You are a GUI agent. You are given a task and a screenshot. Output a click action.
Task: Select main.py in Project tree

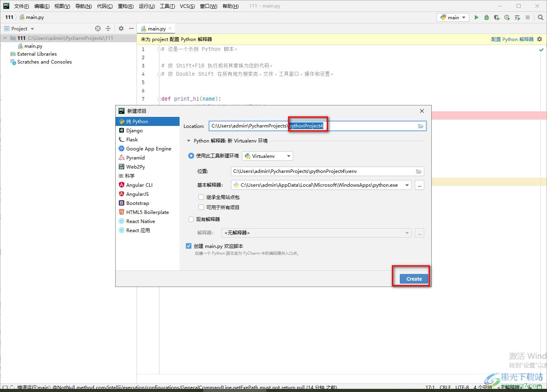click(33, 46)
